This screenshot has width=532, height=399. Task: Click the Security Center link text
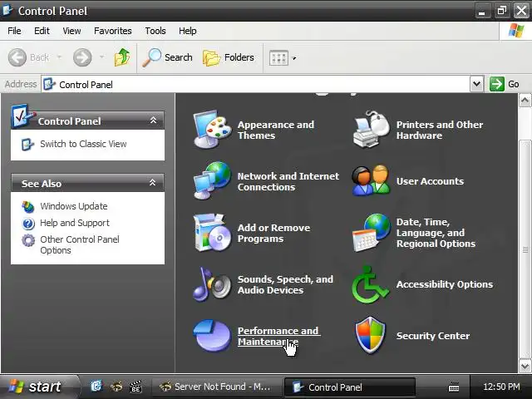pyautogui.click(x=433, y=336)
